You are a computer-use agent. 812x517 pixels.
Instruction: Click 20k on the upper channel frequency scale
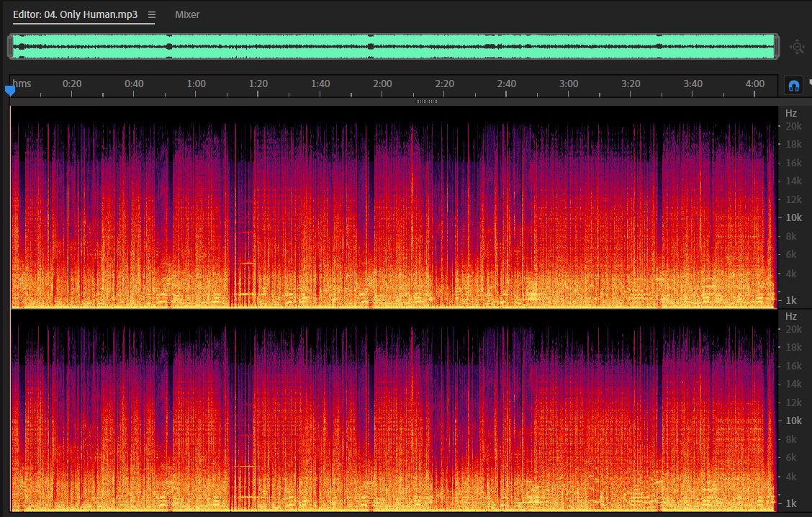coord(793,126)
